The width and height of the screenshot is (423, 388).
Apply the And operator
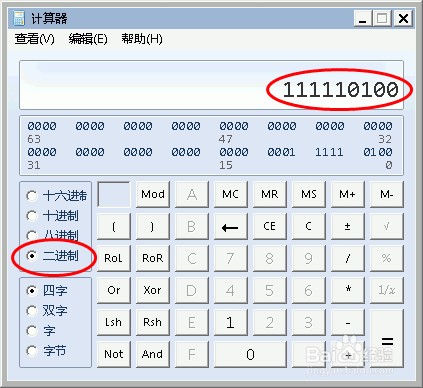click(x=153, y=354)
